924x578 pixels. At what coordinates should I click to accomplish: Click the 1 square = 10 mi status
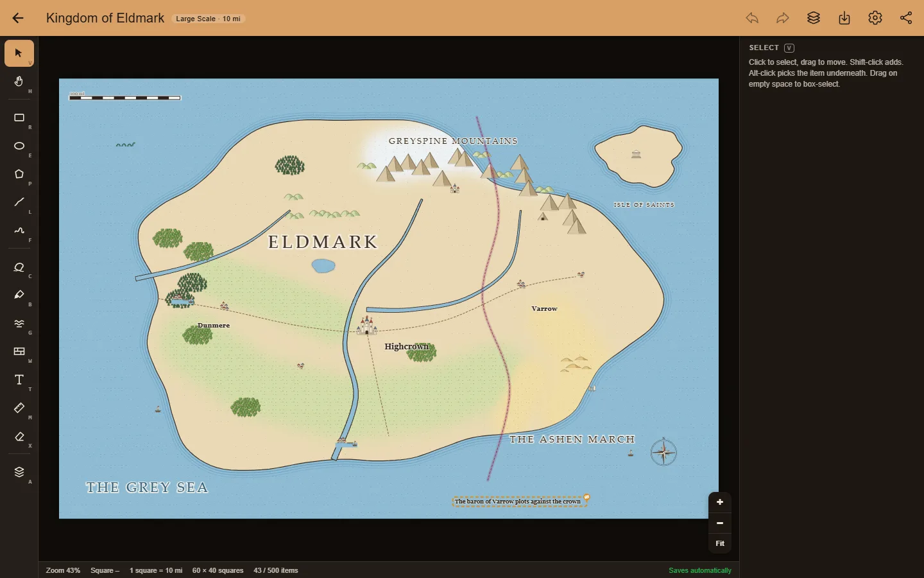pyautogui.click(x=156, y=570)
